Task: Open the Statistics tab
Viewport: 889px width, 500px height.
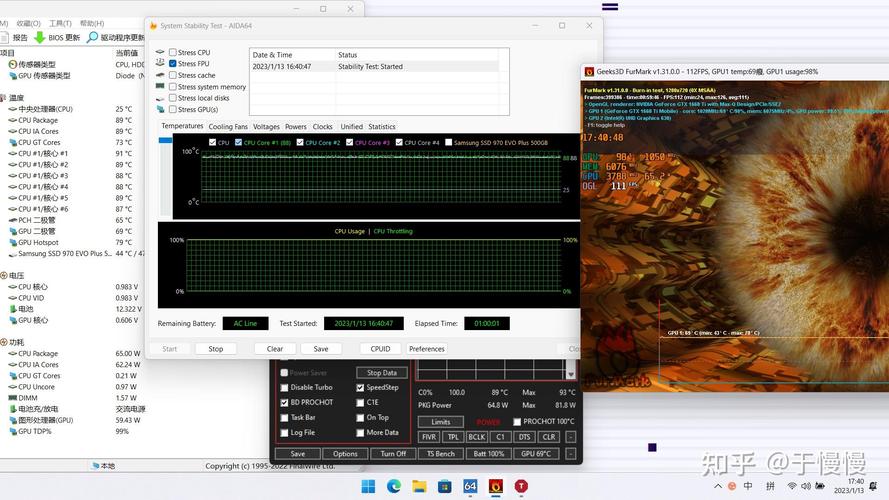Action: 382,127
